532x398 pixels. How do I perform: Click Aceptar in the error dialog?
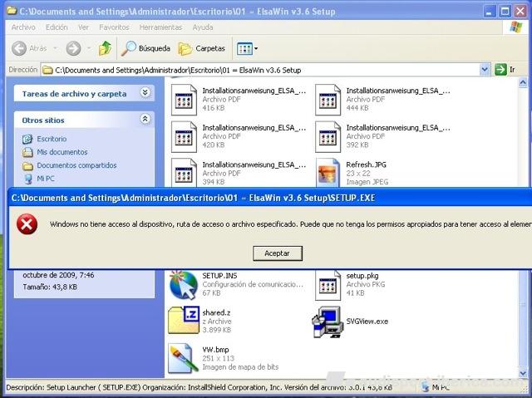coord(277,253)
